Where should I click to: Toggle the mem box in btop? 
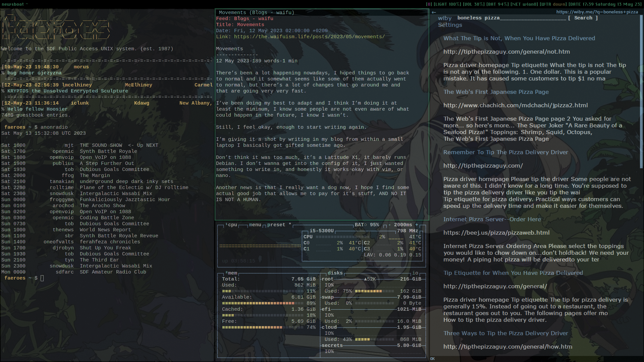[x=231, y=273]
